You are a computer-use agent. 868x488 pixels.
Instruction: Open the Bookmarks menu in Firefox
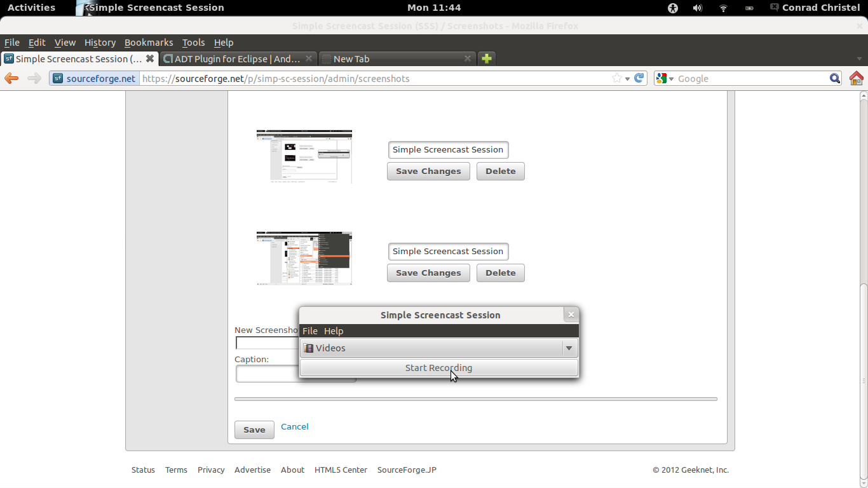tap(149, 42)
